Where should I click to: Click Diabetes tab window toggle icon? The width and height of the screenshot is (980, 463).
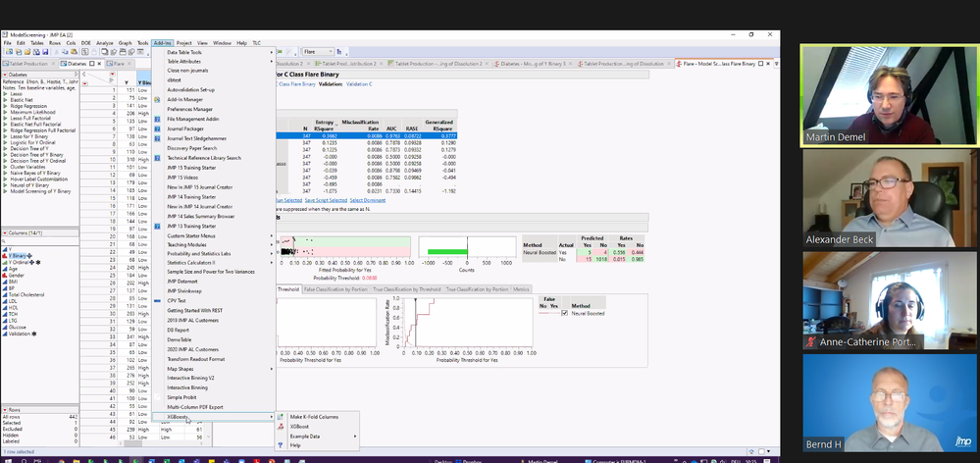92,64
